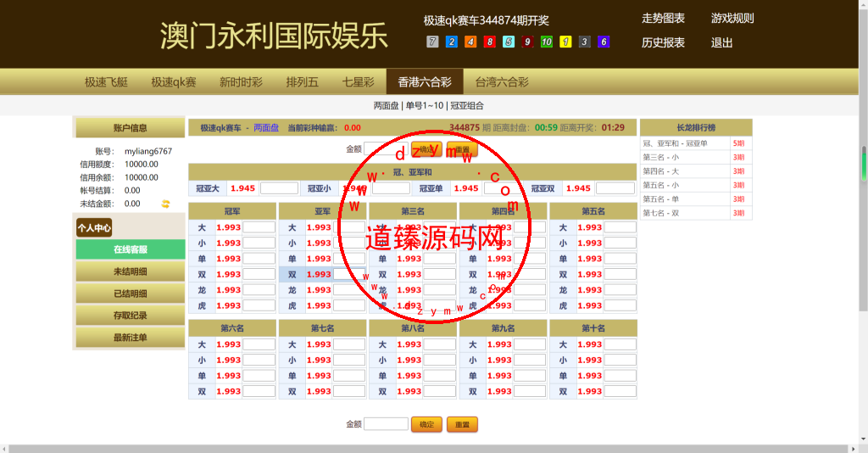The width and height of the screenshot is (868, 453).
Task: Focus 第十名 双 bet input field
Action: (x=620, y=391)
